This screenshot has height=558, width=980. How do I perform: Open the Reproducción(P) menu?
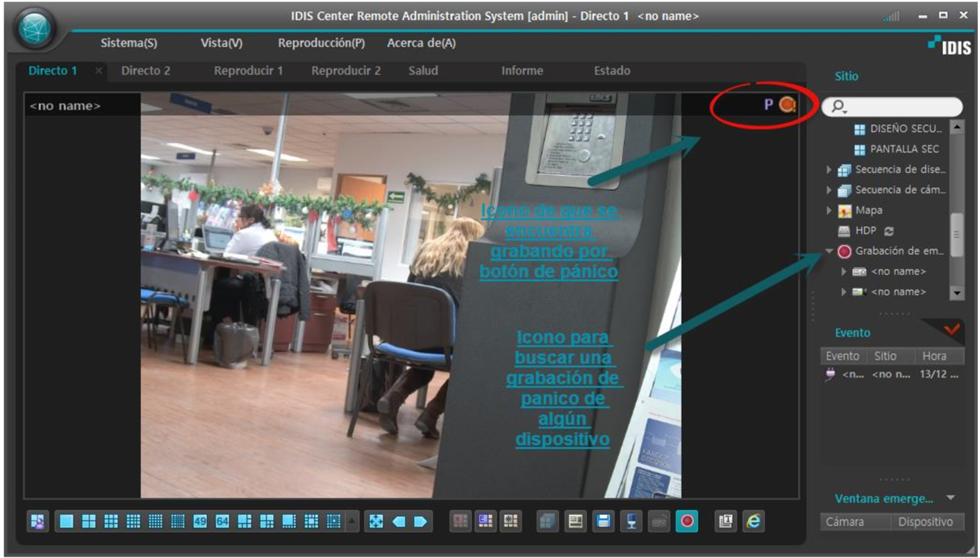click(x=321, y=43)
